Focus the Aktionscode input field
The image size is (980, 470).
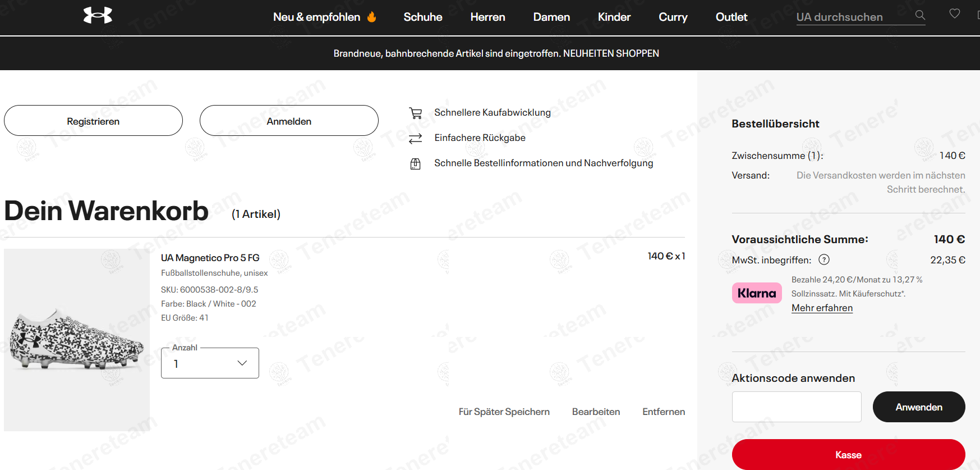click(797, 407)
